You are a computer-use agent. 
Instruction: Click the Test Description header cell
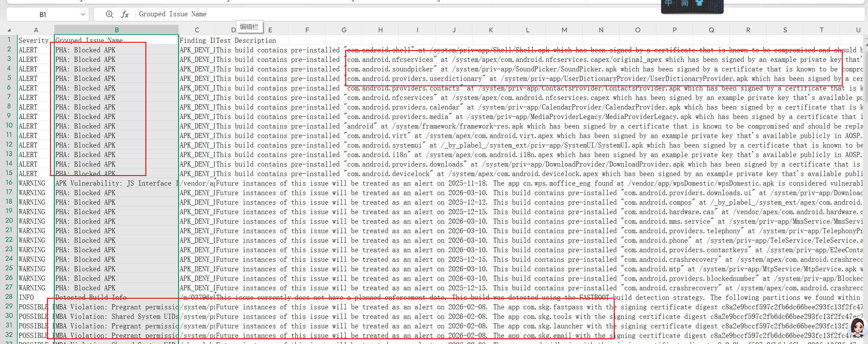point(246,40)
